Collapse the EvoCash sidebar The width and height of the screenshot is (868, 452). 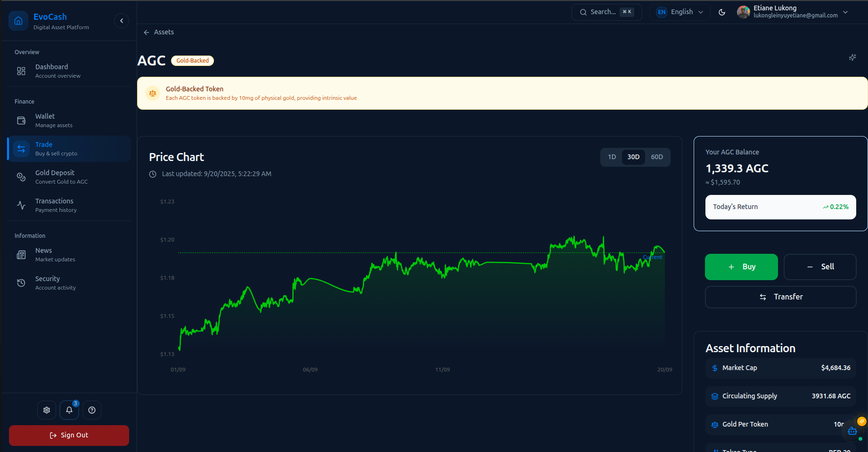coord(121,20)
